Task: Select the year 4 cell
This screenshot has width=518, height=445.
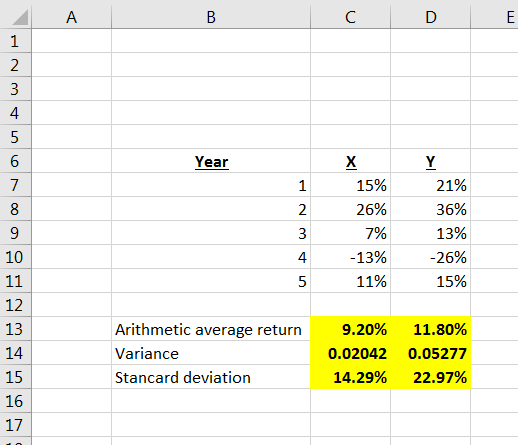Action: 211,257
